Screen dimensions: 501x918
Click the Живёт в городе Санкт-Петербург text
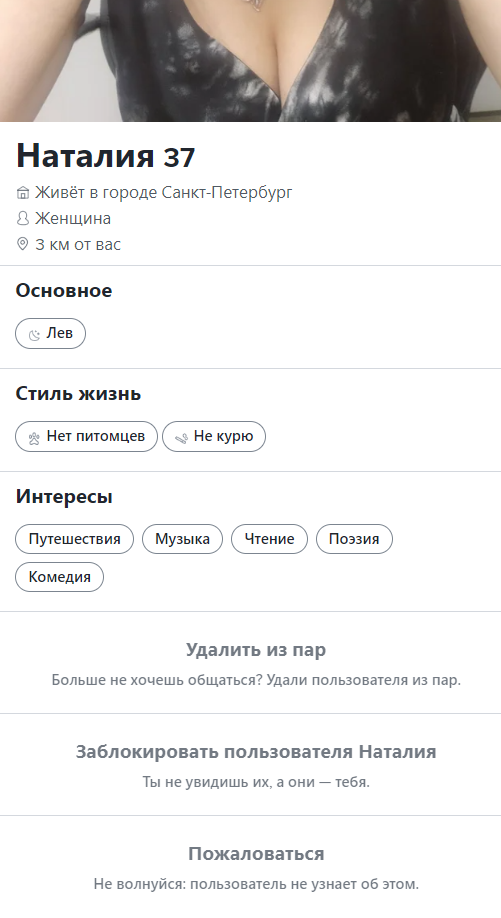click(x=163, y=193)
